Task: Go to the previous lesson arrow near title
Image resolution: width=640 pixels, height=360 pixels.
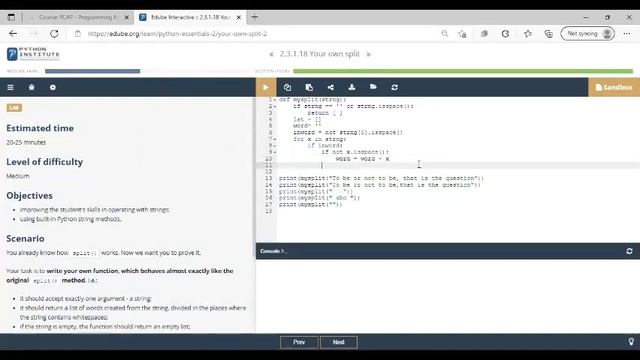Action: [x=271, y=54]
